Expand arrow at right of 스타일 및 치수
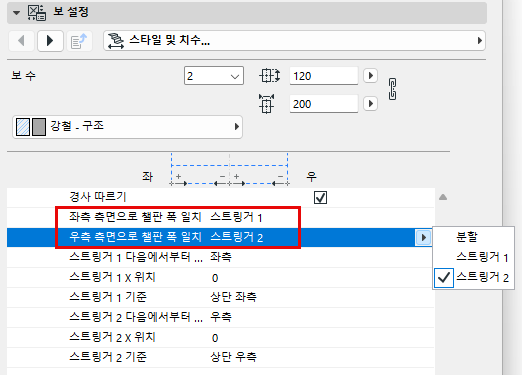This screenshot has height=375, width=522. 479,41
